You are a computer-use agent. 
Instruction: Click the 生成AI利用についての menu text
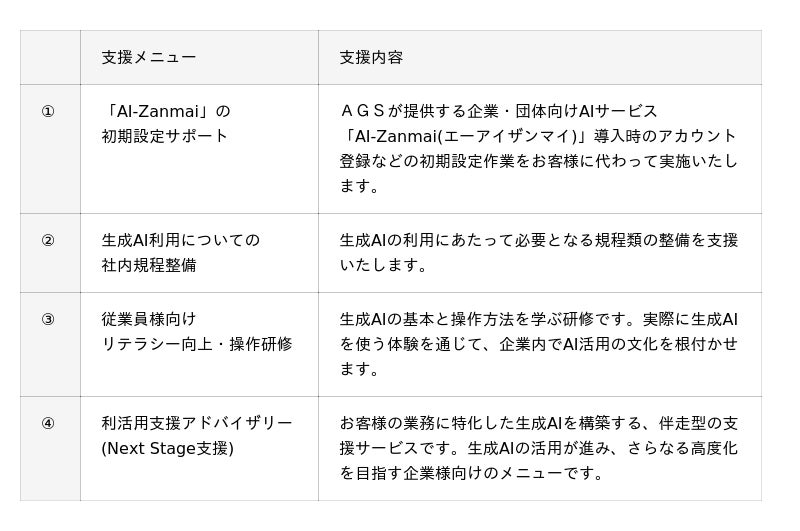click(180, 240)
